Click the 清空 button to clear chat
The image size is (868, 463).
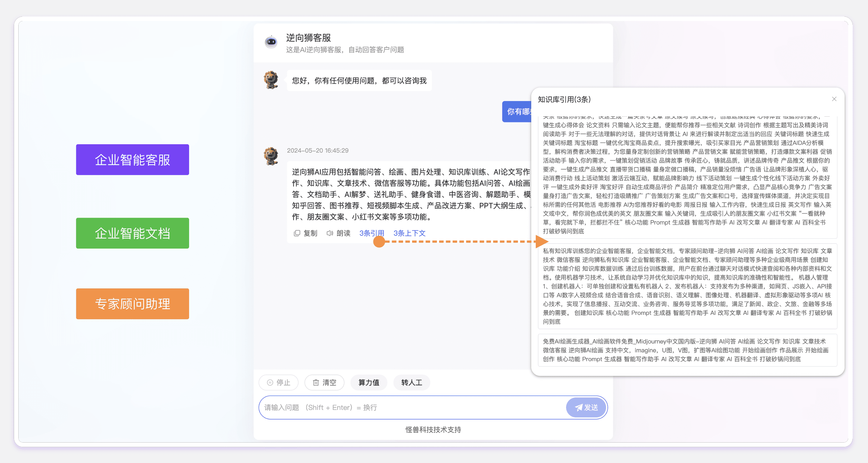[x=324, y=383]
